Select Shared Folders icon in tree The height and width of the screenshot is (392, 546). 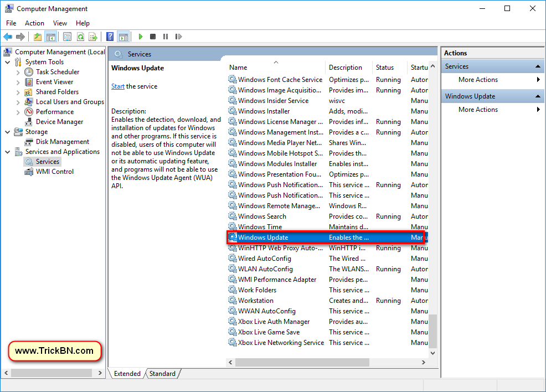tap(29, 92)
